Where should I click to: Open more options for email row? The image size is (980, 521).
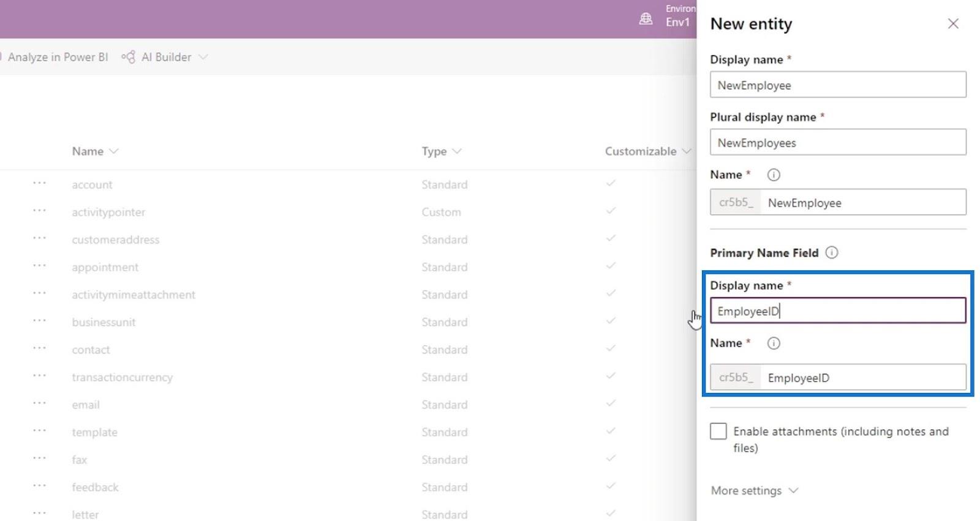coord(39,403)
